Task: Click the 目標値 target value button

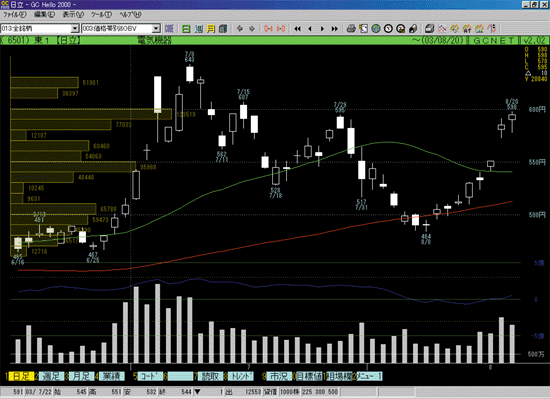Action: point(309,377)
